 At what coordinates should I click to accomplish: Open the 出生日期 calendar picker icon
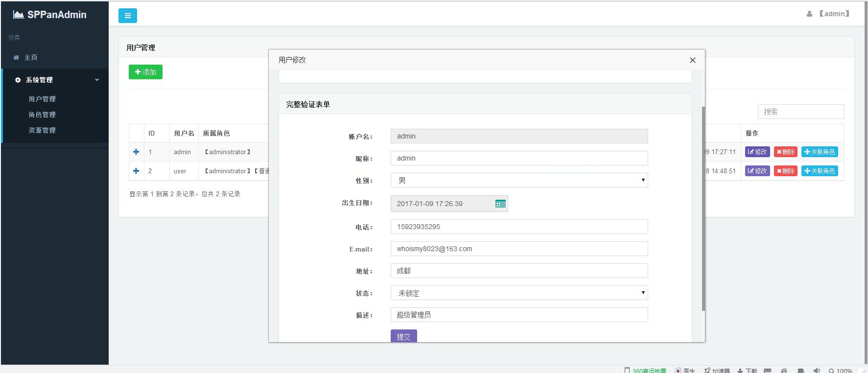[x=500, y=204]
